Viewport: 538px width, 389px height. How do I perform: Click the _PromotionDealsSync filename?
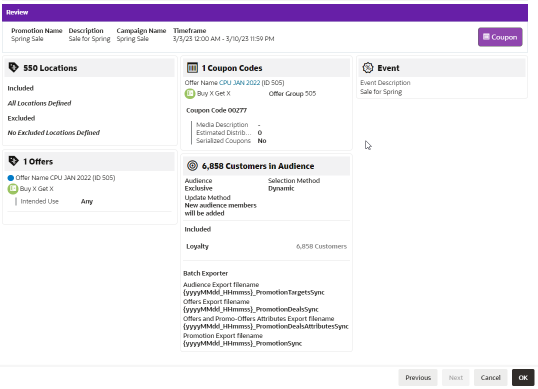(x=251, y=309)
